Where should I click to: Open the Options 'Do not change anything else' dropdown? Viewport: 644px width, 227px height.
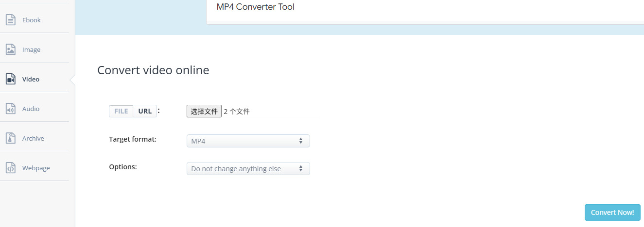coord(248,168)
